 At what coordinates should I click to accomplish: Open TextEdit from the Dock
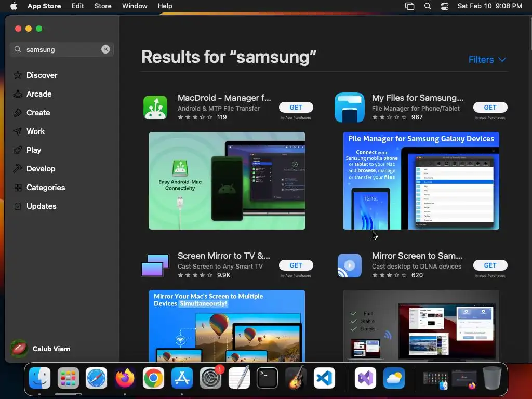coord(239,378)
